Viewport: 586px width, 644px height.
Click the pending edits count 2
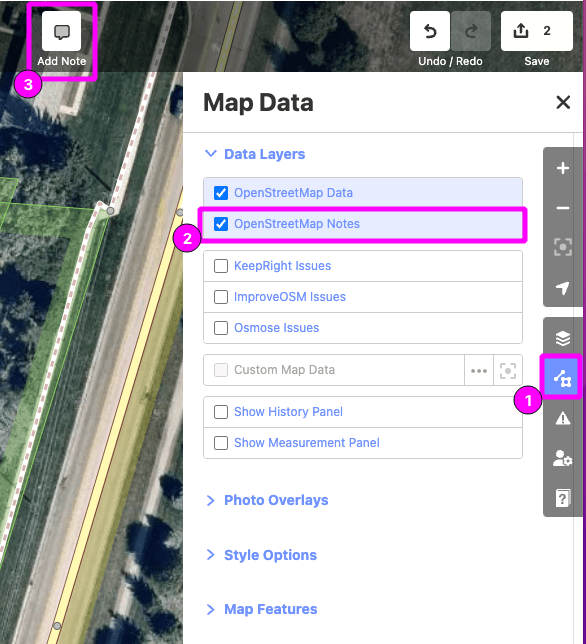[x=547, y=31]
